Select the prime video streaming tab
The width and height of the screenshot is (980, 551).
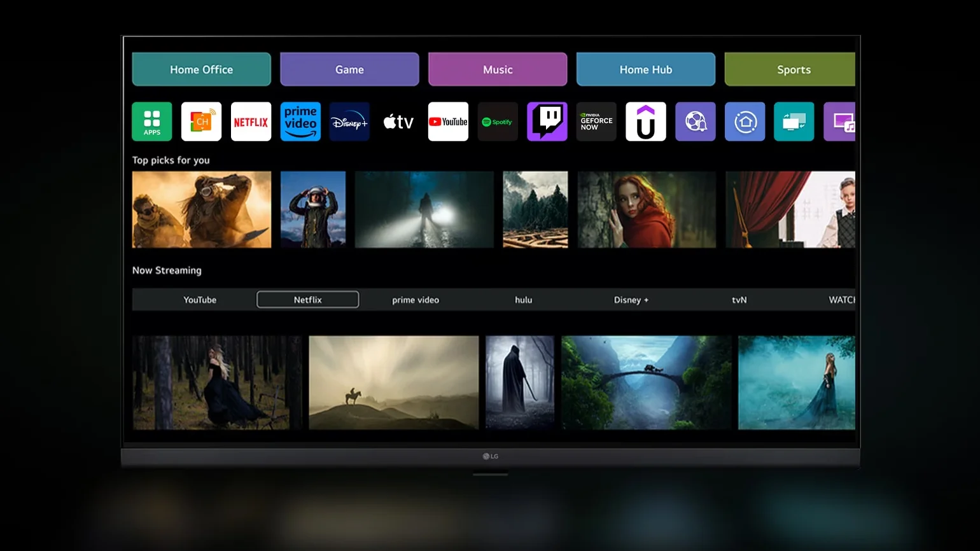point(416,300)
